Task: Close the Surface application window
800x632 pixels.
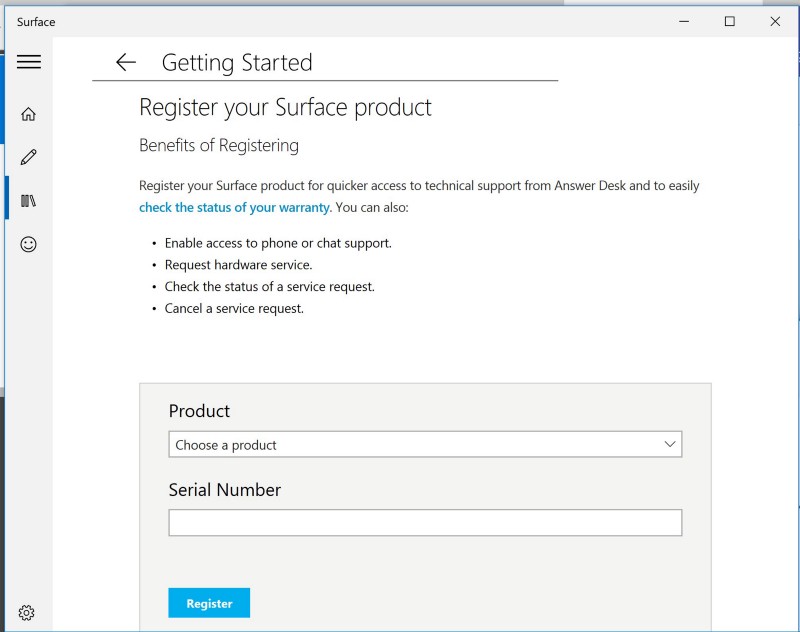Action: coord(776,21)
